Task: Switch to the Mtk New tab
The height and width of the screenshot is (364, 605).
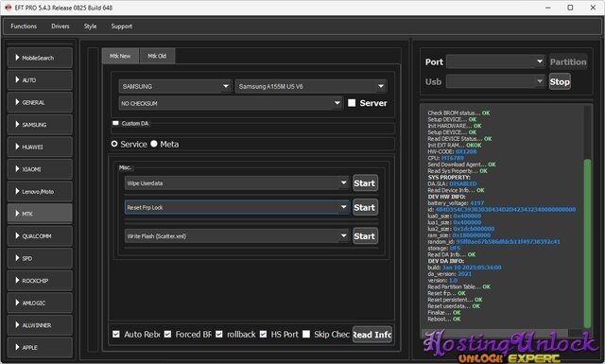Action: point(120,56)
